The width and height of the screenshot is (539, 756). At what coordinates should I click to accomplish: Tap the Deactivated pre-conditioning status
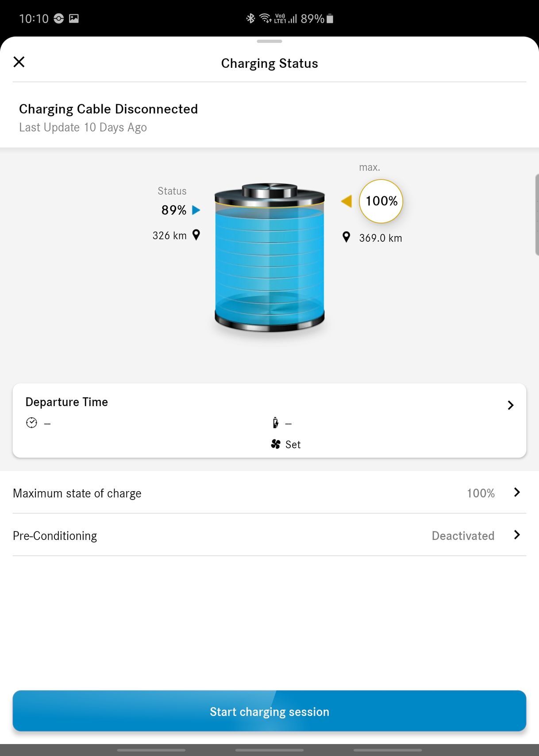click(462, 536)
